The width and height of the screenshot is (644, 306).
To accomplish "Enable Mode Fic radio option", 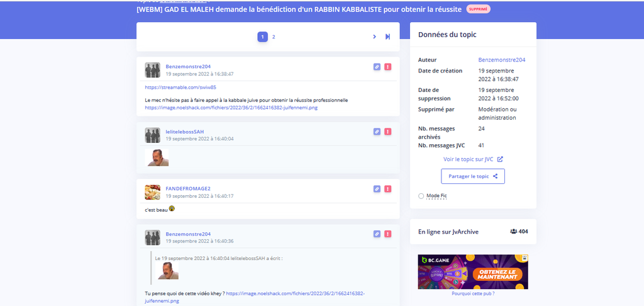I will point(421,196).
